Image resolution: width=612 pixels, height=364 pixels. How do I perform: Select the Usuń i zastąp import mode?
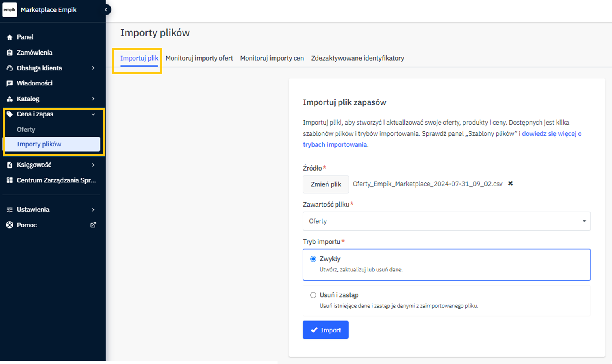[313, 295]
